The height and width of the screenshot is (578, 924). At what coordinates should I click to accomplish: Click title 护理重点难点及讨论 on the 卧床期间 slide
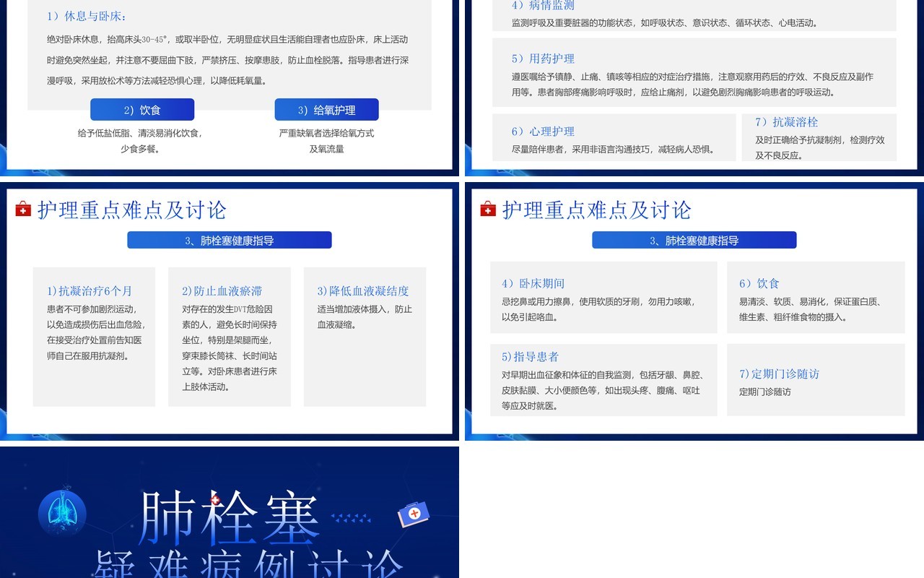[x=597, y=210]
